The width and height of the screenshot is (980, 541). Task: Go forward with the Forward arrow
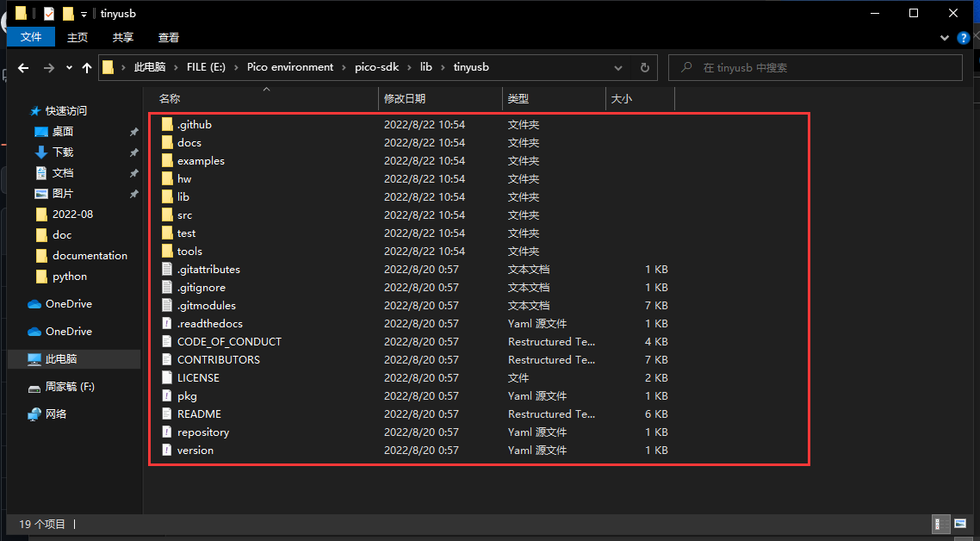49,67
